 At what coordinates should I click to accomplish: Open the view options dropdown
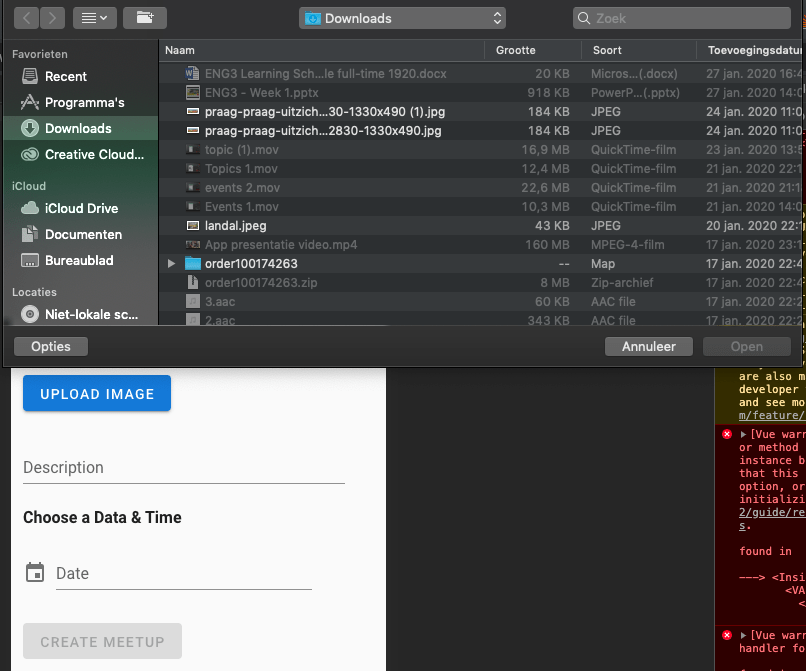tap(94, 18)
